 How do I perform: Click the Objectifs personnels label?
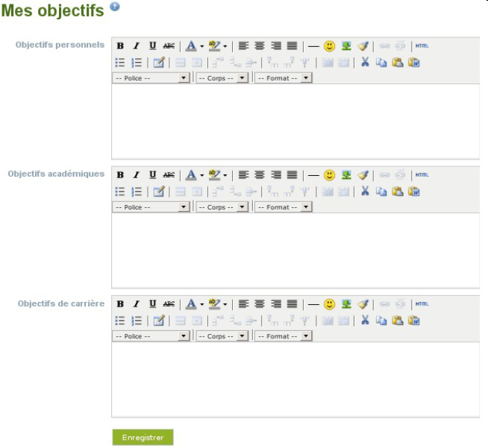[x=60, y=45]
